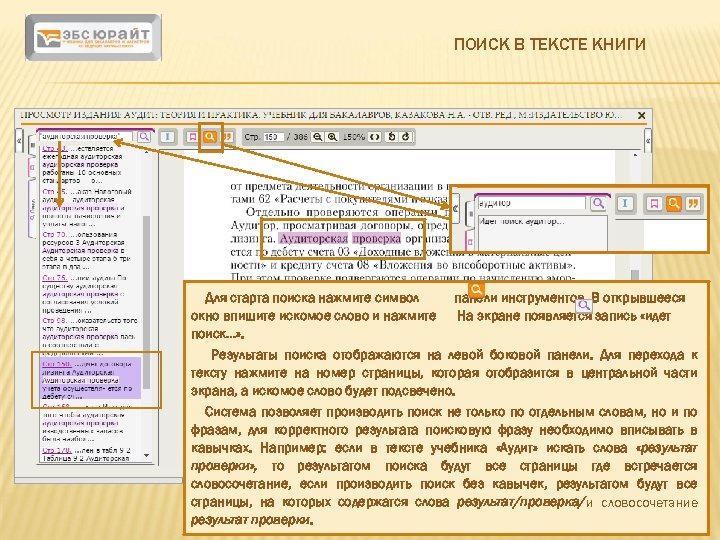Activate the orange search tool in main toolbar
The width and height of the screenshot is (720, 540).
[210, 136]
